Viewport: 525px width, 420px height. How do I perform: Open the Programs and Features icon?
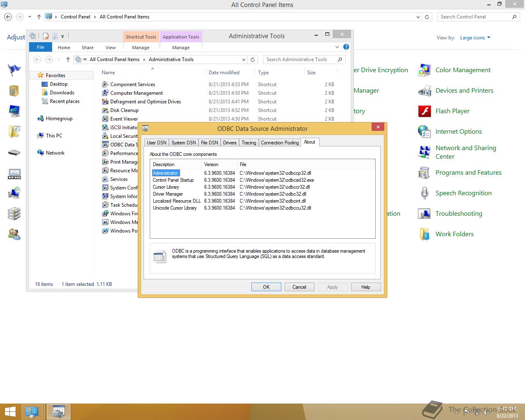click(x=425, y=173)
